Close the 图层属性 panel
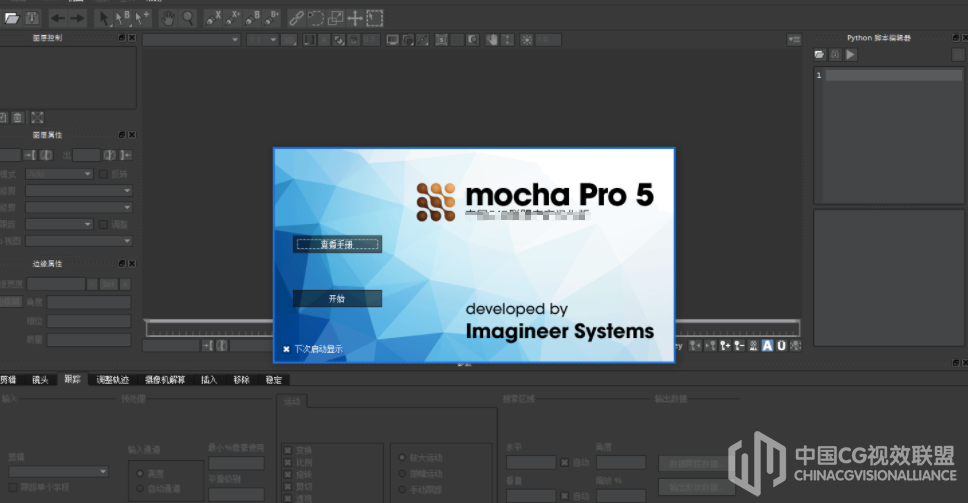Screen dimensions: 968x503 click(x=131, y=135)
